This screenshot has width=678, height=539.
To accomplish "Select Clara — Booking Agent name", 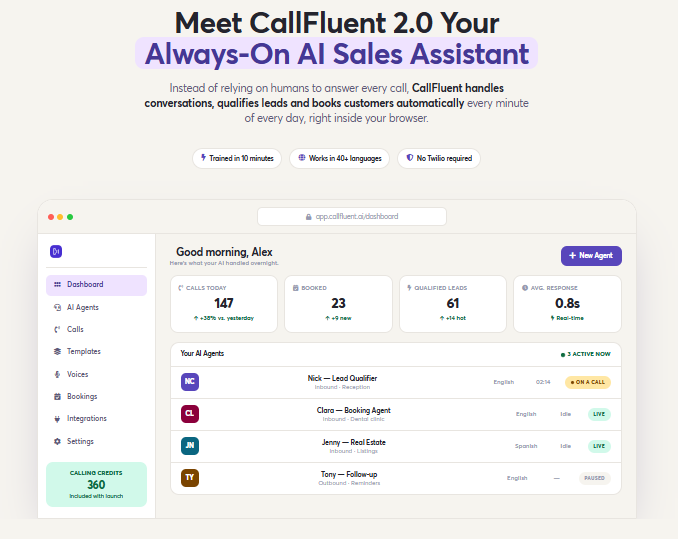I will click(353, 410).
